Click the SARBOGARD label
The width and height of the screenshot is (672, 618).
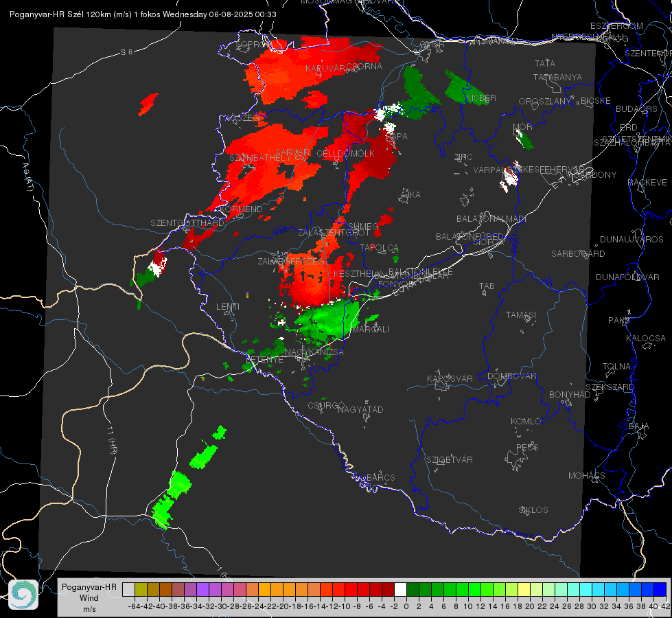(578, 253)
